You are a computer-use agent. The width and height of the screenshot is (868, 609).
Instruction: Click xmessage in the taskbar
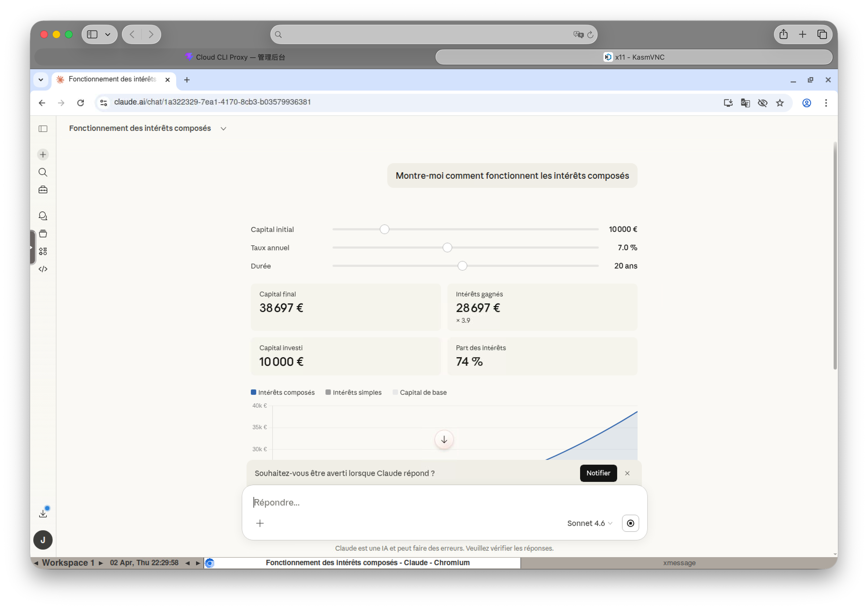(679, 563)
